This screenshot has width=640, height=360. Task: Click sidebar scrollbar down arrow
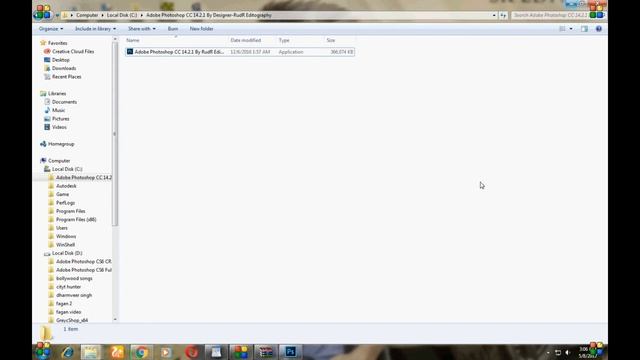click(115, 319)
